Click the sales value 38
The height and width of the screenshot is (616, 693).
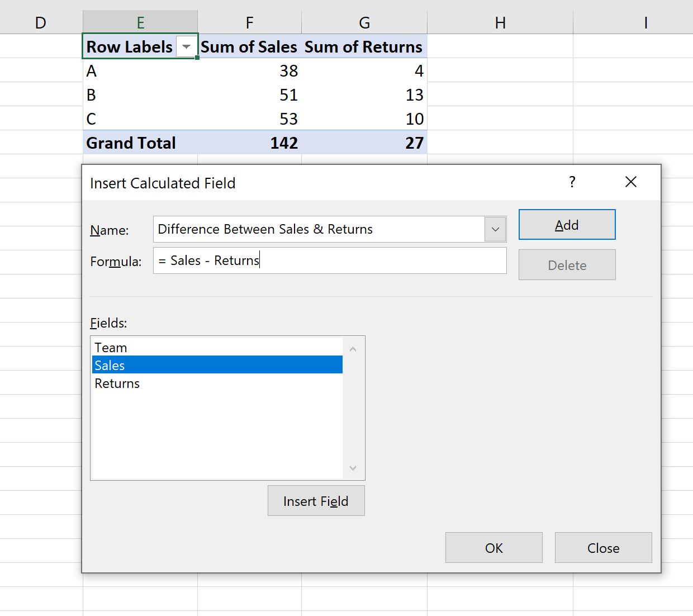click(249, 71)
